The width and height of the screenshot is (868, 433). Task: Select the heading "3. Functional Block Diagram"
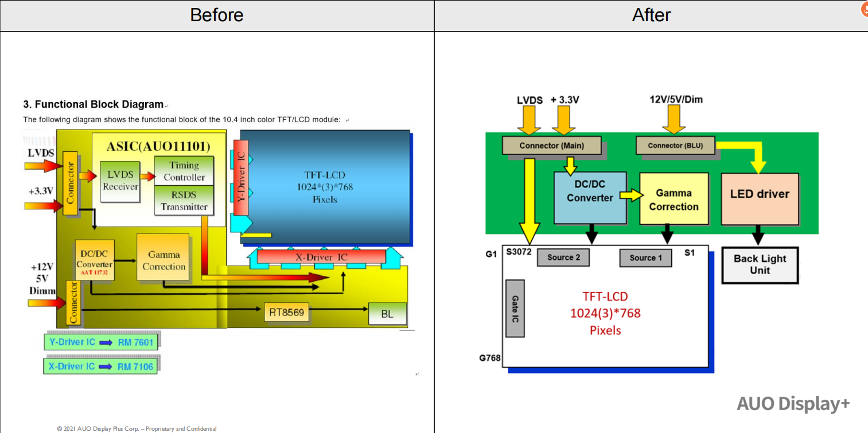tap(94, 104)
